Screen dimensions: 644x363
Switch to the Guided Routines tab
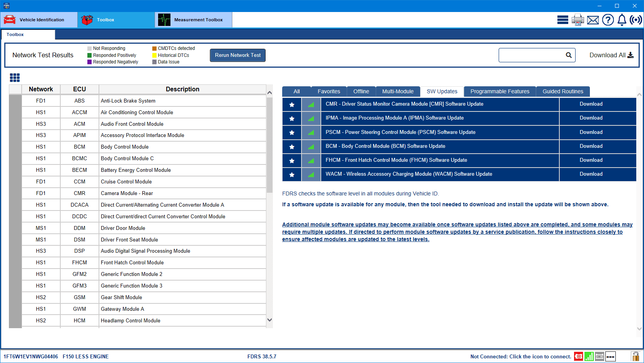point(563,91)
